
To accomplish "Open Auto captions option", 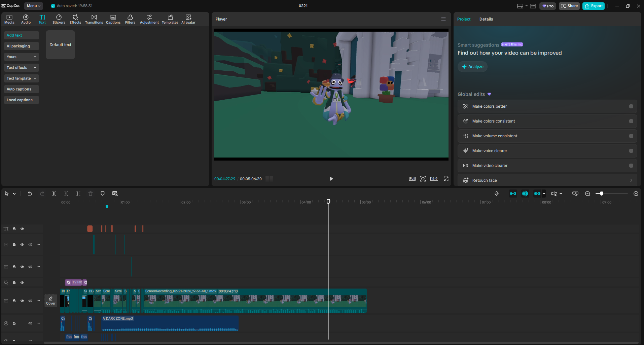I will coord(22,89).
